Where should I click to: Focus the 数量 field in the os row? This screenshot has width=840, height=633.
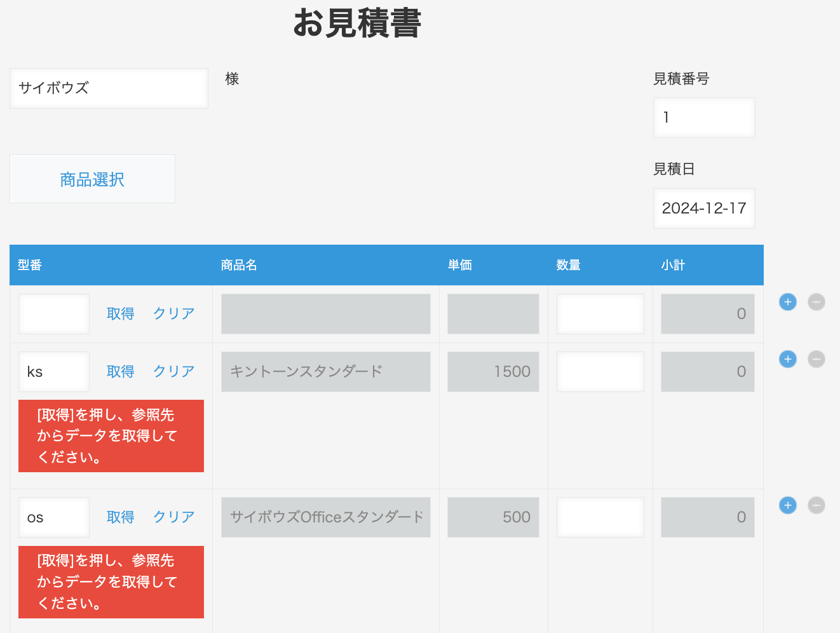[x=600, y=517]
